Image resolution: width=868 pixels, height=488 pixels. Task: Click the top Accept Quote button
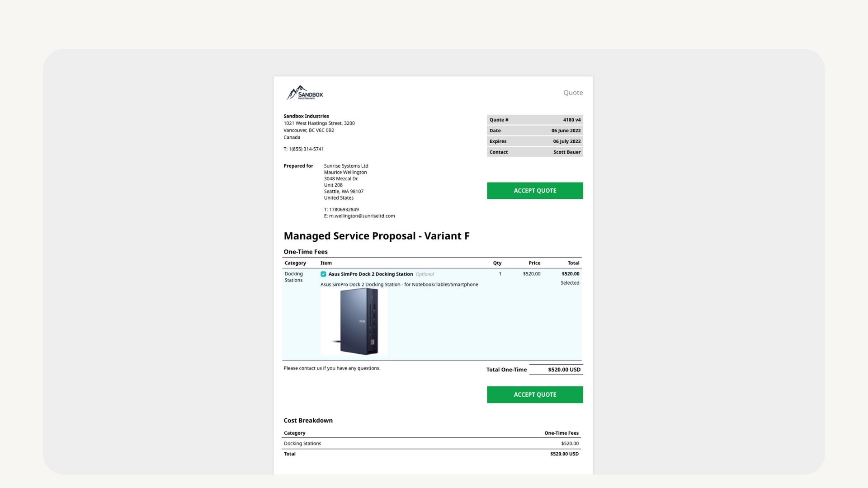535,191
